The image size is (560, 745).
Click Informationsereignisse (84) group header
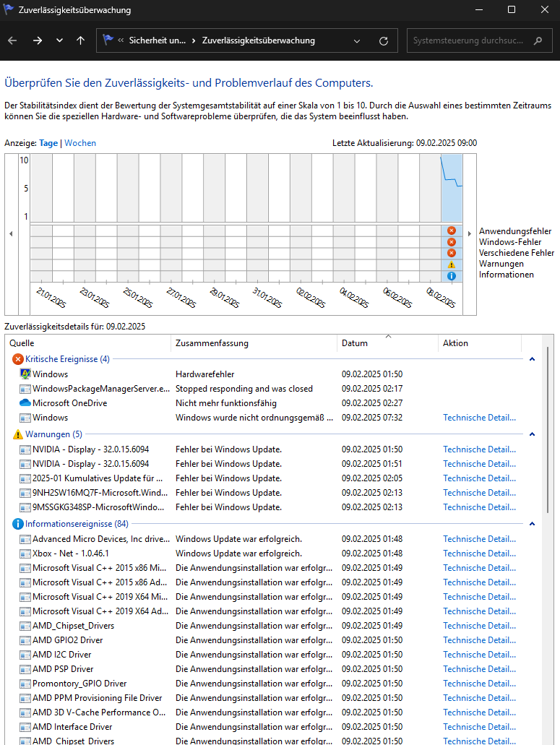[x=77, y=524]
